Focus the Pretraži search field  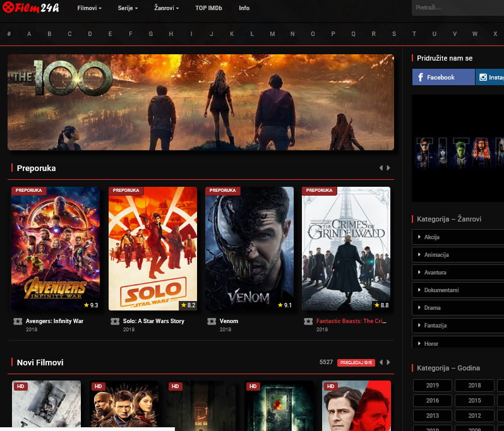458,8
